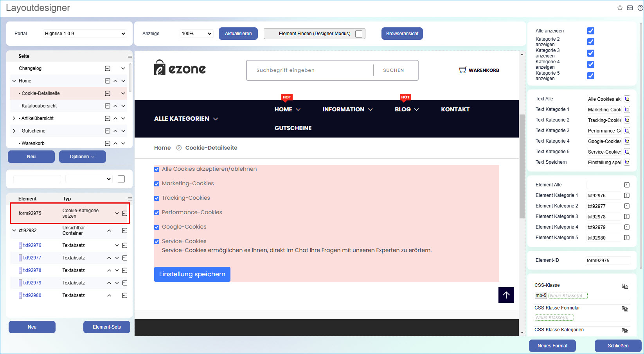Expand the Artikelübersicht tree node
This screenshot has width=644, height=354.
(14, 118)
